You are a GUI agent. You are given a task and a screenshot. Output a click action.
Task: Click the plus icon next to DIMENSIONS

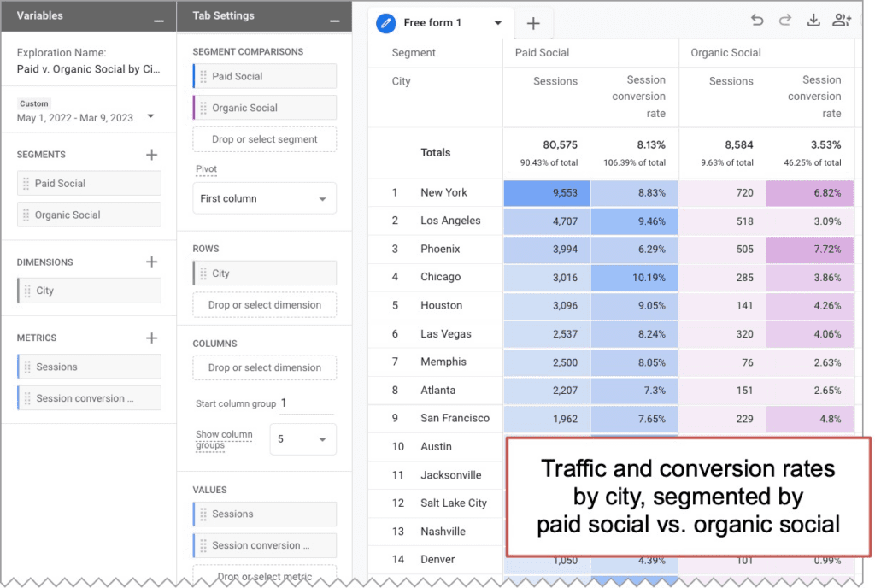point(152,262)
